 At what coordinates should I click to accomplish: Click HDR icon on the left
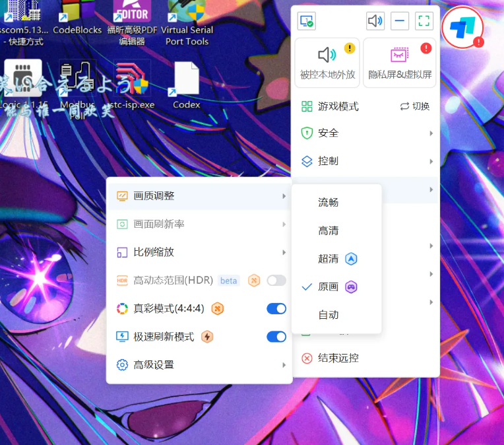(x=122, y=280)
